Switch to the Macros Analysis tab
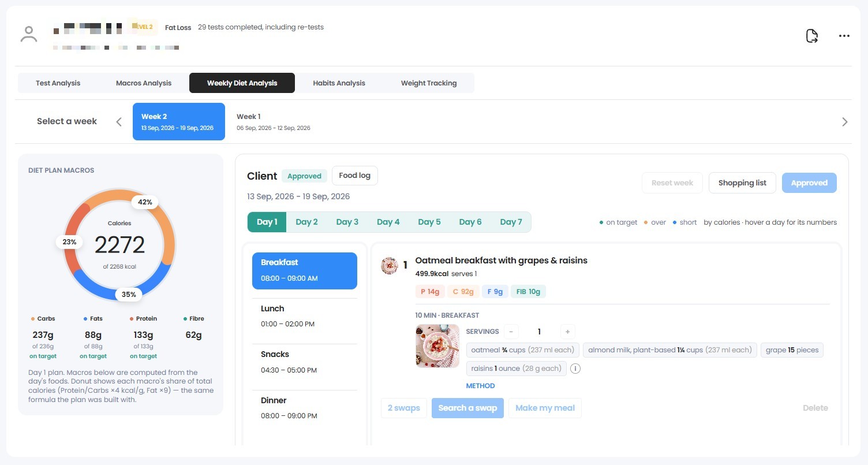This screenshot has width=868, height=465. point(144,83)
